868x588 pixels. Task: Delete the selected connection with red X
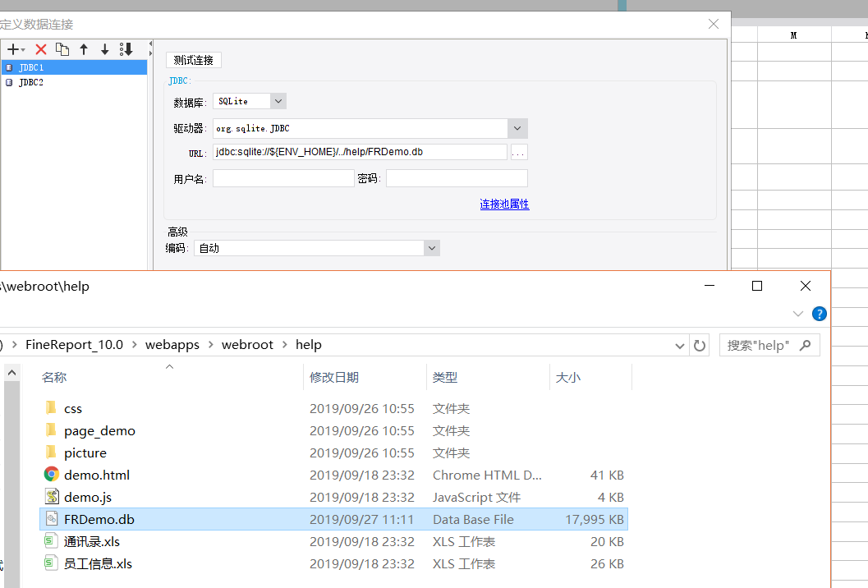coord(41,49)
